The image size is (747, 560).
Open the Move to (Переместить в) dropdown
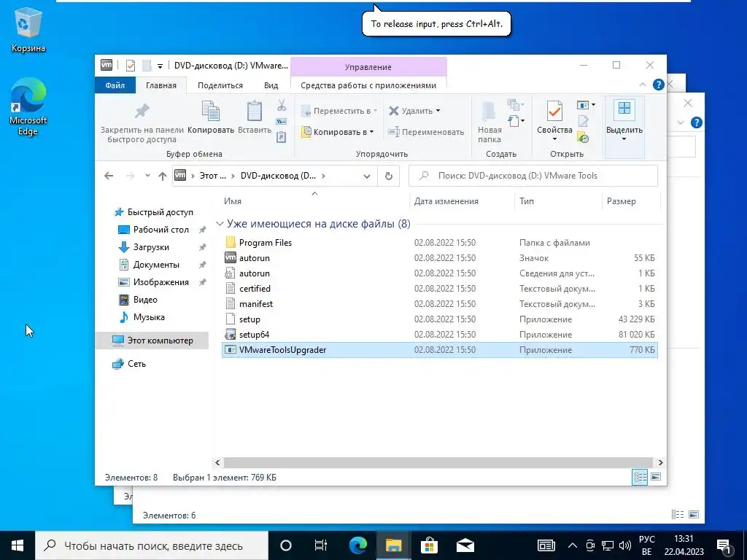[339, 111]
